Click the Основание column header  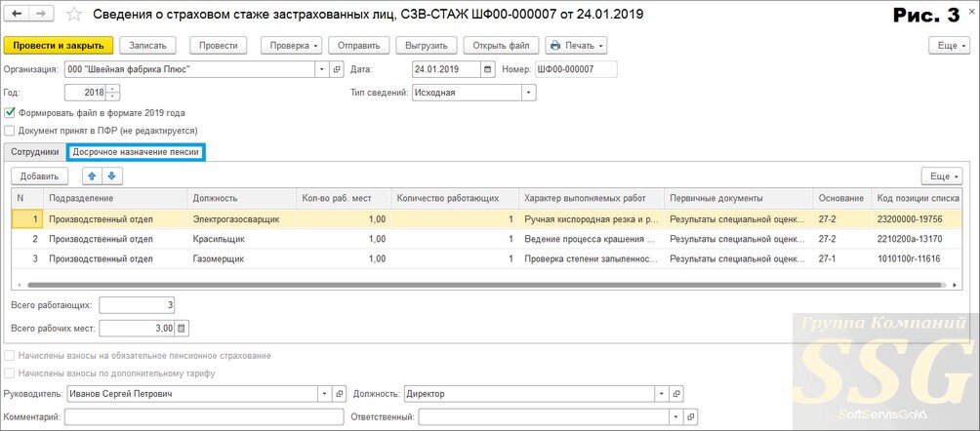tap(841, 199)
